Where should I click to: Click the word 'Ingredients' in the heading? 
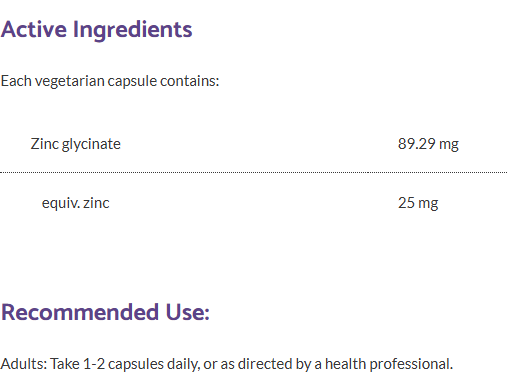click(132, 31)
